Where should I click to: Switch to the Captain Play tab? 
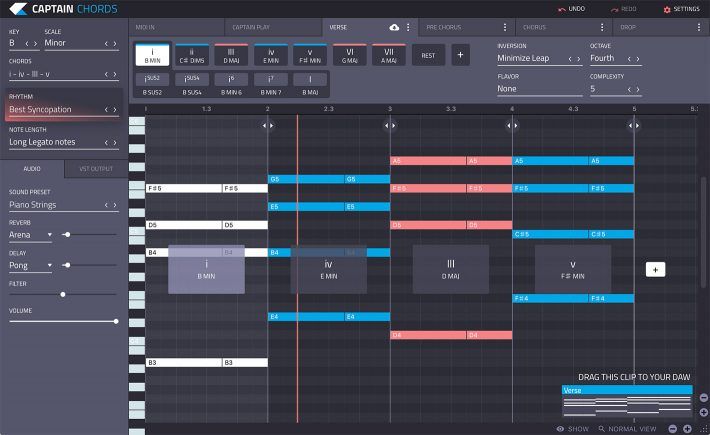click(x=273, y=28)
